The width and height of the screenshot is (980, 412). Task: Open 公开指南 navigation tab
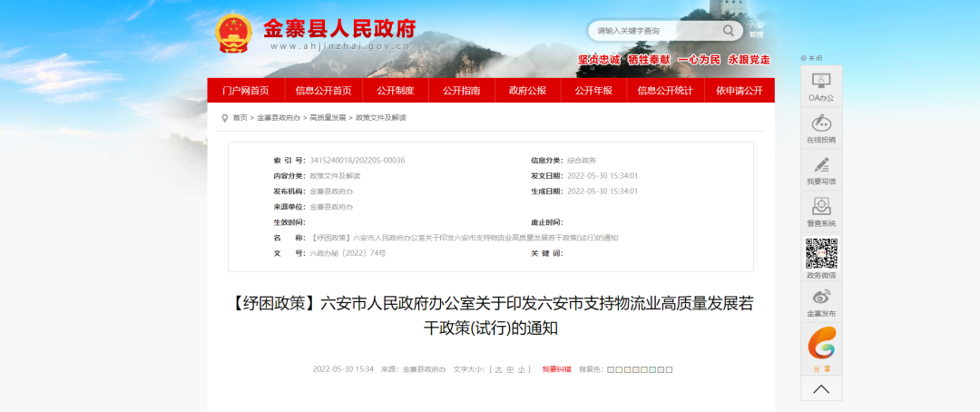[461, 90]
